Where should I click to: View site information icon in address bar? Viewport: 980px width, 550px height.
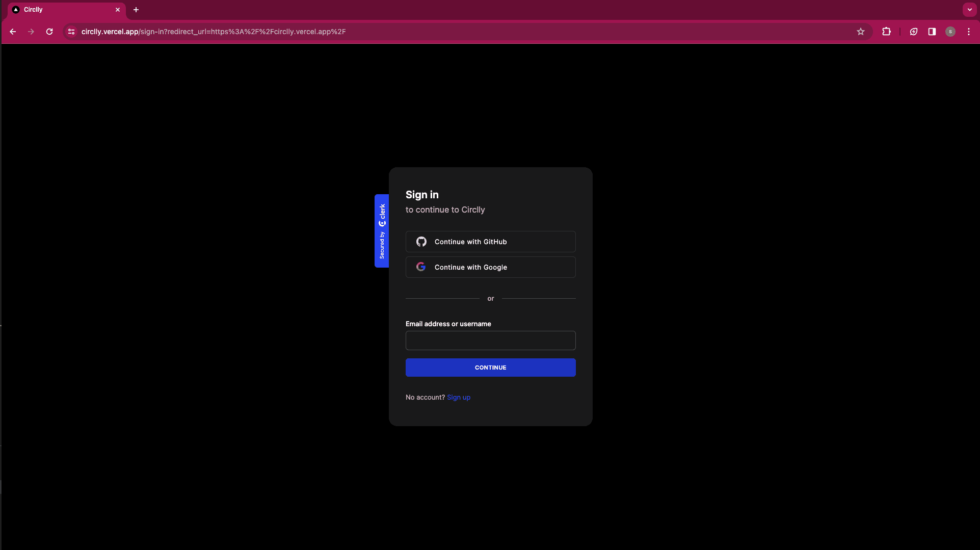click(71, 32)
